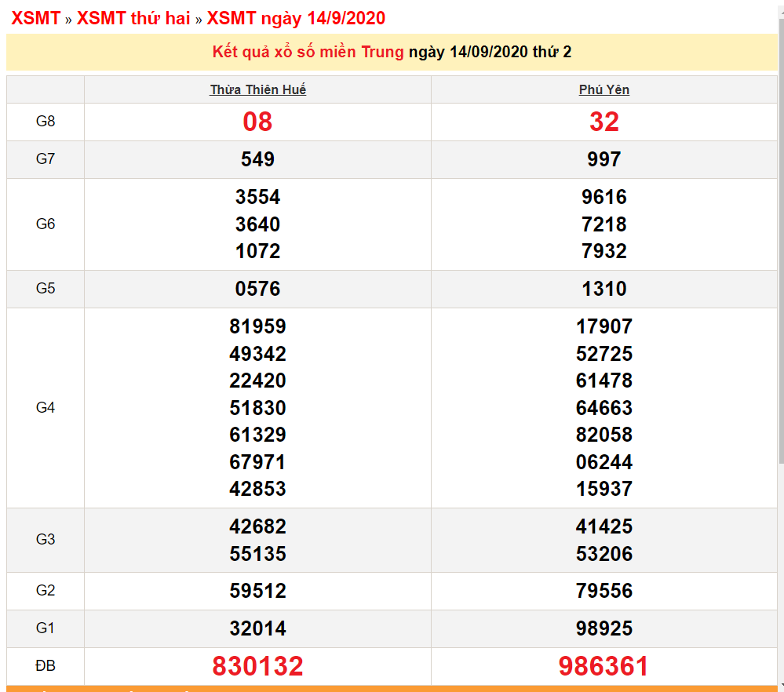Open the Thừa Thiên Huế province link
The image size is (784, 692).
tap(257, 90)
